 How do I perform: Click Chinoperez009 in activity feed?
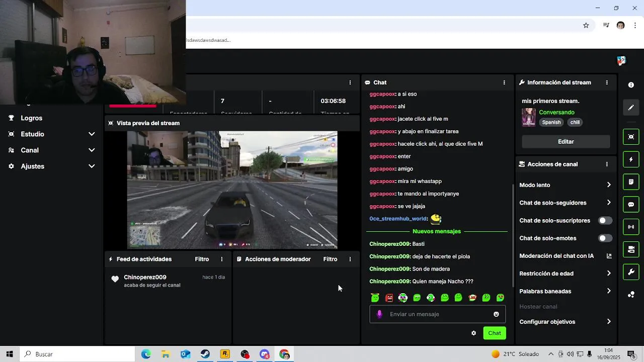point(145,278)
